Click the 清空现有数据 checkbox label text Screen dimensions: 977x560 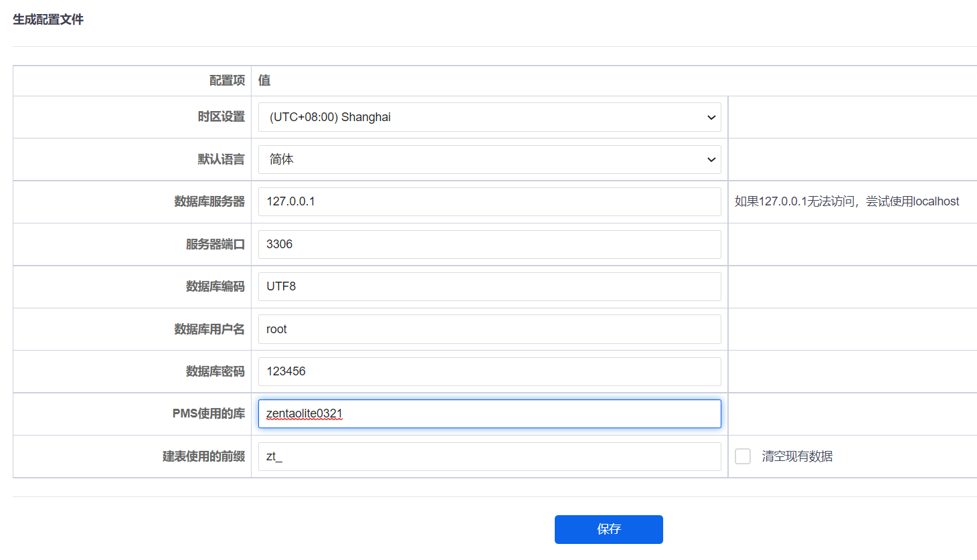pyautogui.click(x=797, y=456)
